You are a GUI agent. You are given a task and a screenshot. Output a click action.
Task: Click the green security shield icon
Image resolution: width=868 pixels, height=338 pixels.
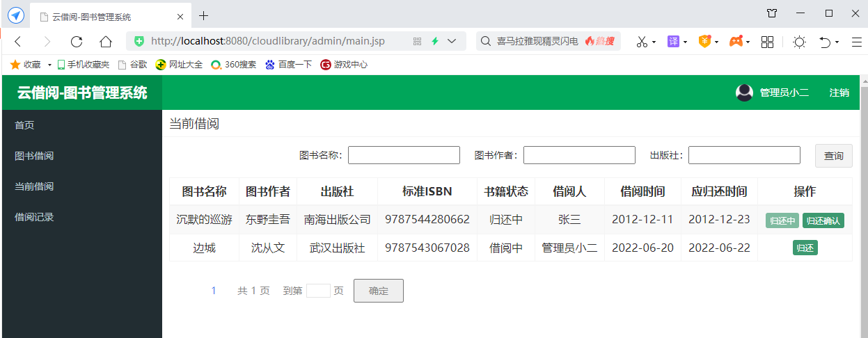[x=139, y=42]
